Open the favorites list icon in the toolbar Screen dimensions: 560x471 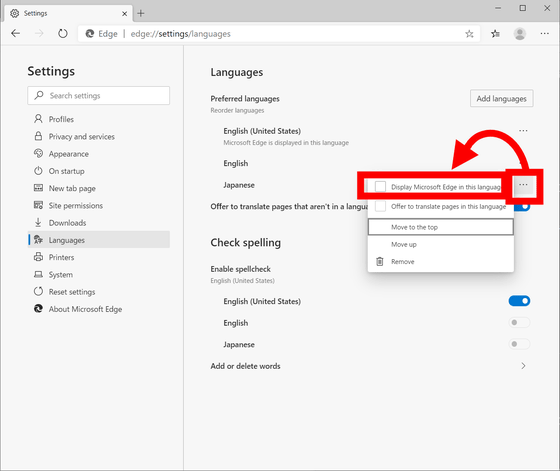495,34
